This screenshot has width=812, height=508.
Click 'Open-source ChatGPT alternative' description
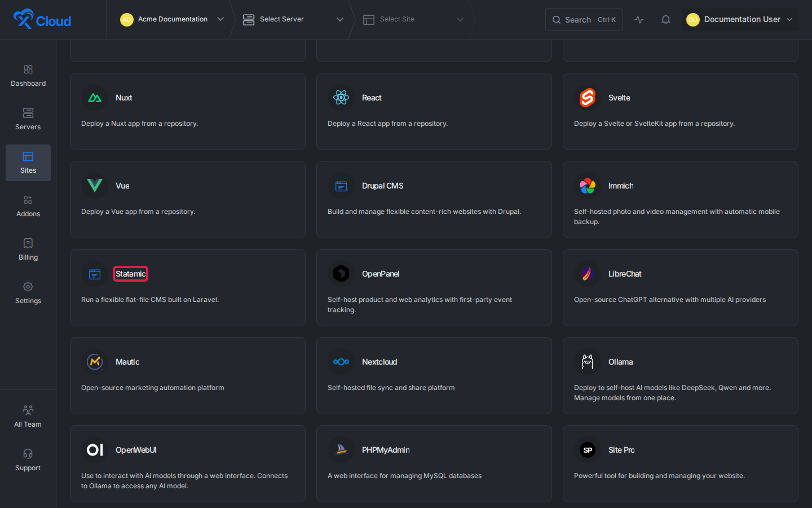(x=670, y=300)
